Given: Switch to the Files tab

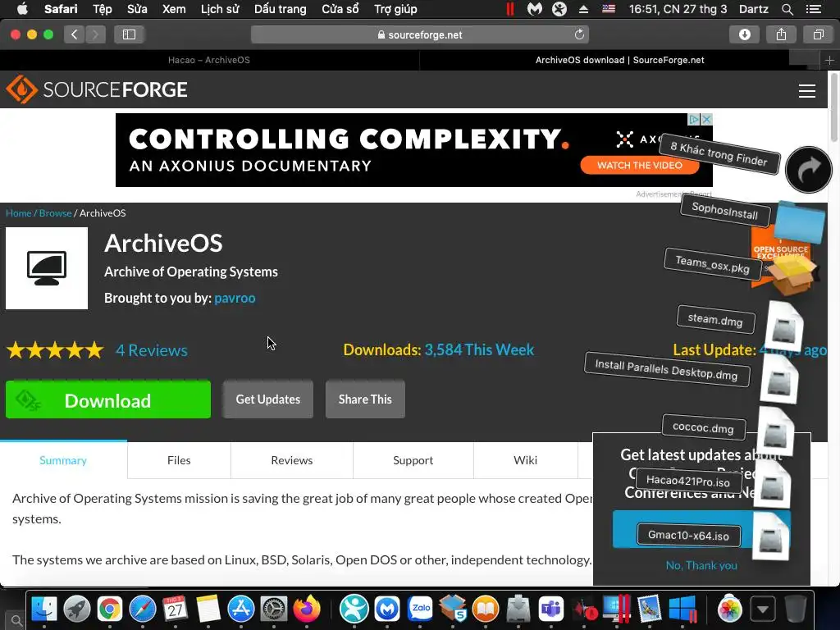Looking at the screenshot, I should (179, 460).
